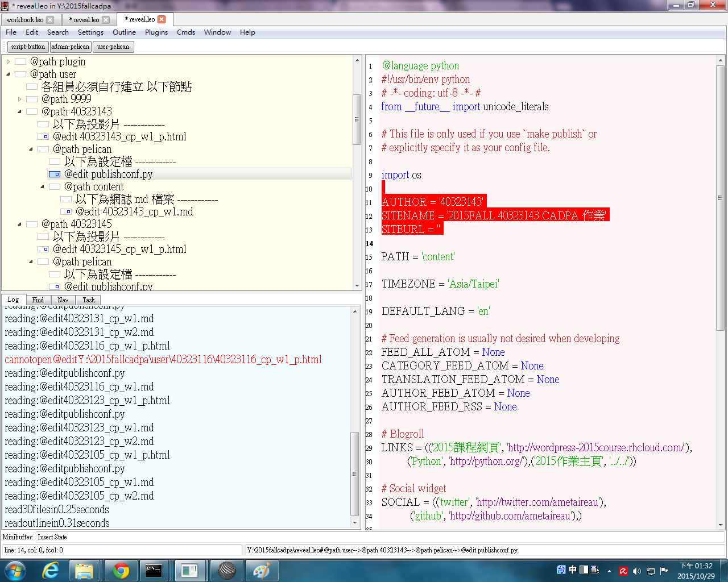Screen dimensions: 728x582
Task: Click the DEFAULT_LANG = 'en' line
Action: coord(436,311)
